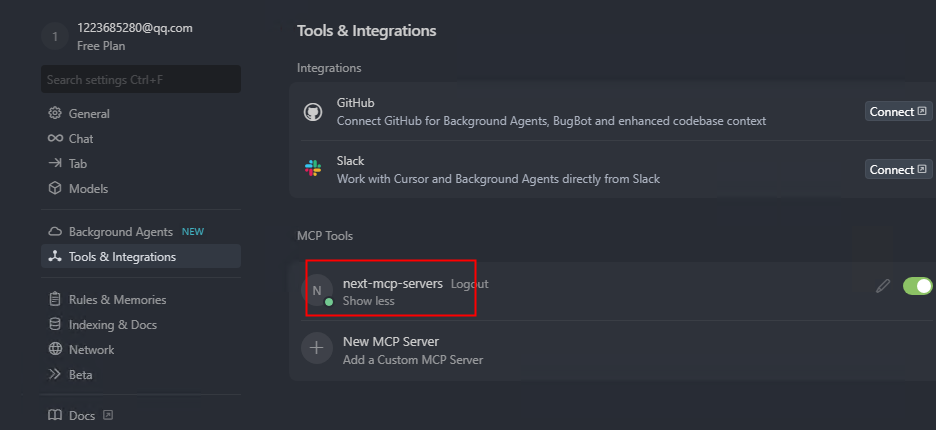This screenshot has width=936, height=430.
Task: Click Logout next to next-mcp-servers
Action: 469,284
